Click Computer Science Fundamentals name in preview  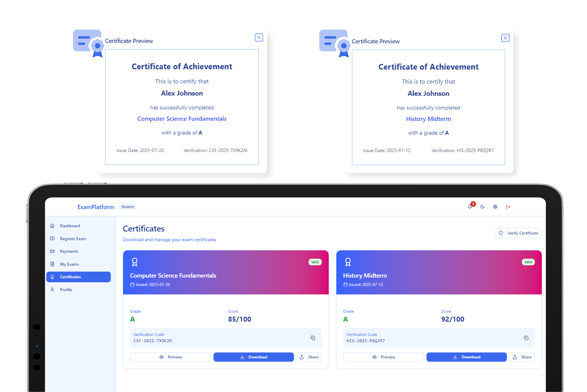(x=182, y=119)
